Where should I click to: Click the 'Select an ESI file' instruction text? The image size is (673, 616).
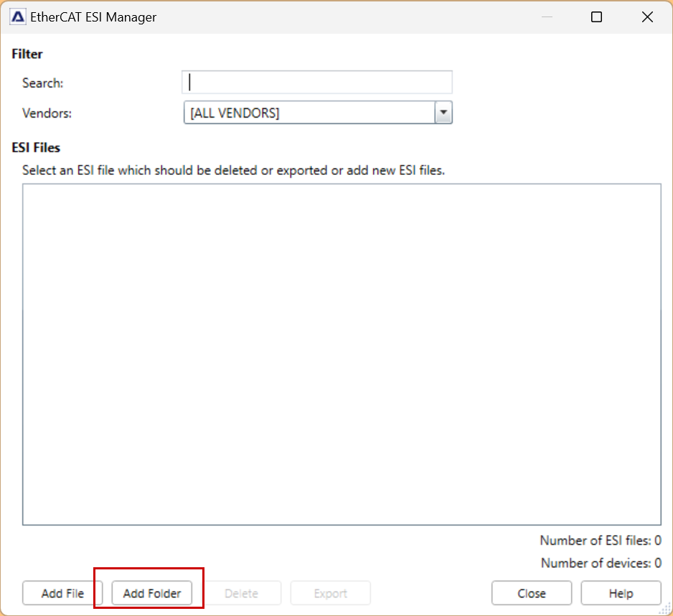coord(233,170)
